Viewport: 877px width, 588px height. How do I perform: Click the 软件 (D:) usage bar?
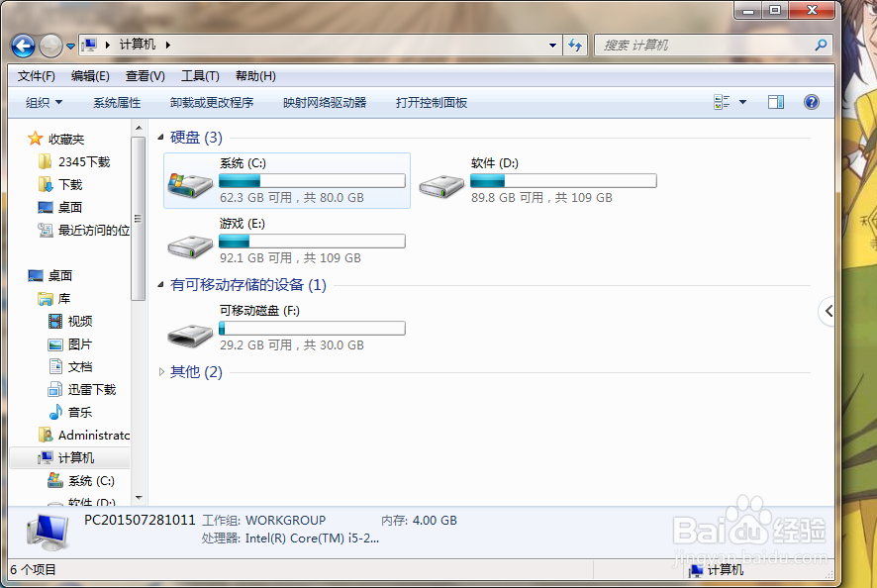[563, 181]
